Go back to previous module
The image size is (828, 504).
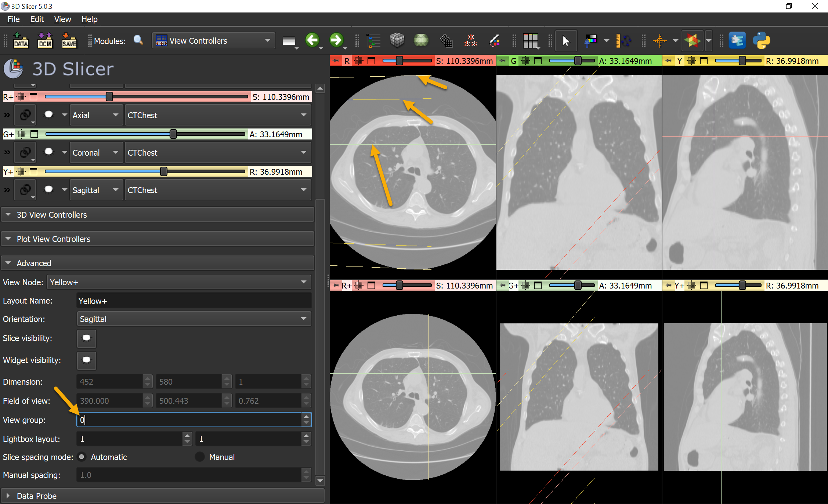click(x=312, y=40)
